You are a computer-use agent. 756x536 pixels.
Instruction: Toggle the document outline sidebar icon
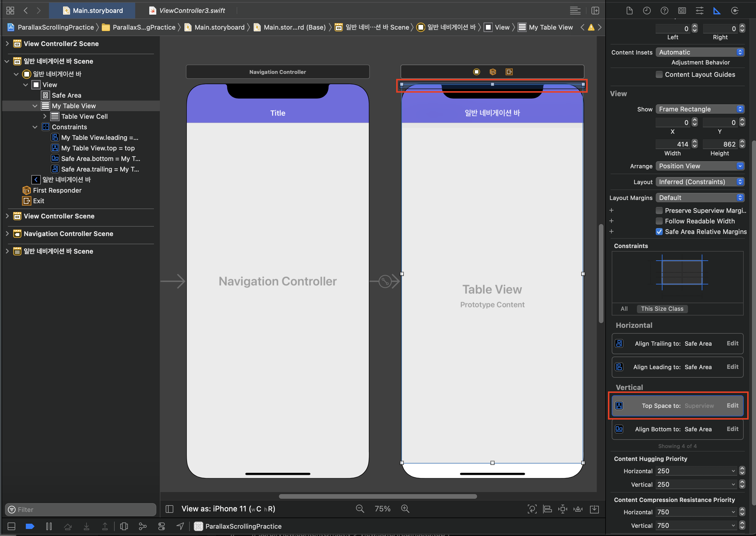pos(169,509)
